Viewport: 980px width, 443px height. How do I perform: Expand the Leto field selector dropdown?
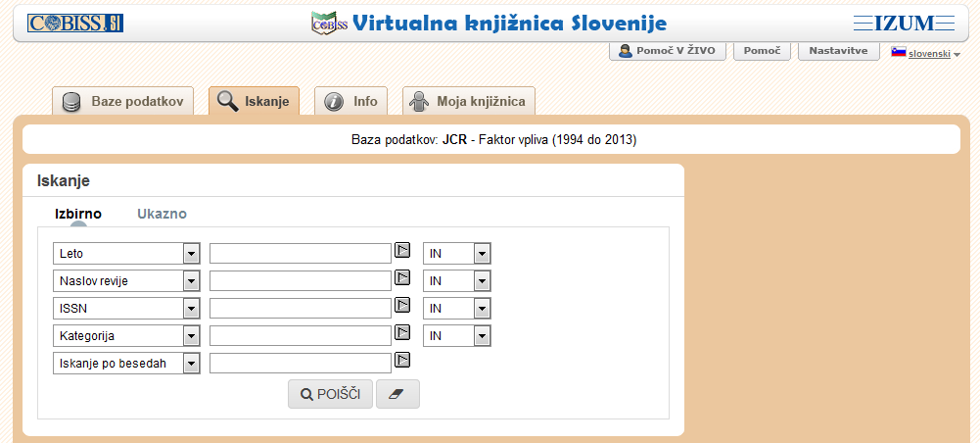pyautogui.click(x=192, y=254)
